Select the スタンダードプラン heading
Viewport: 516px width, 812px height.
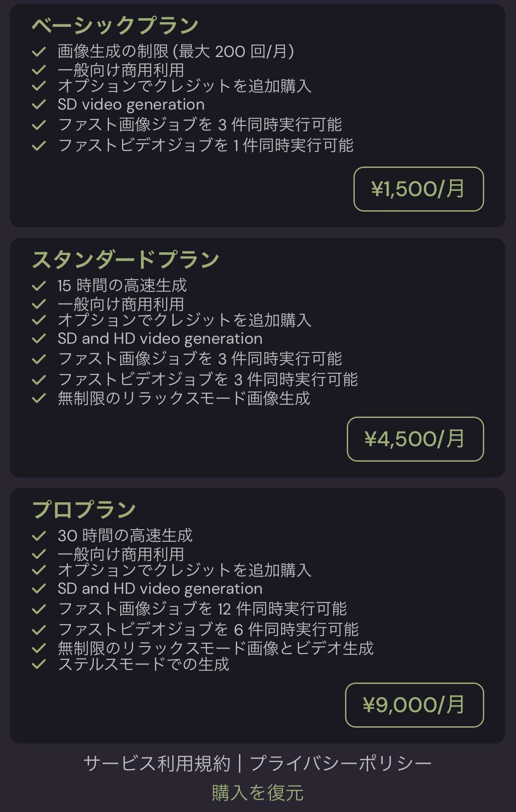(x=125, y=259)
